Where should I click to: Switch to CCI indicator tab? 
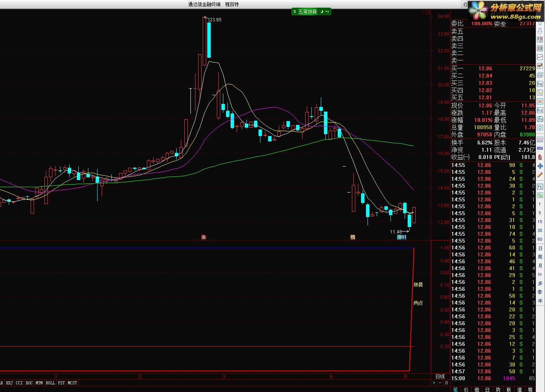[x=19, y=383]
